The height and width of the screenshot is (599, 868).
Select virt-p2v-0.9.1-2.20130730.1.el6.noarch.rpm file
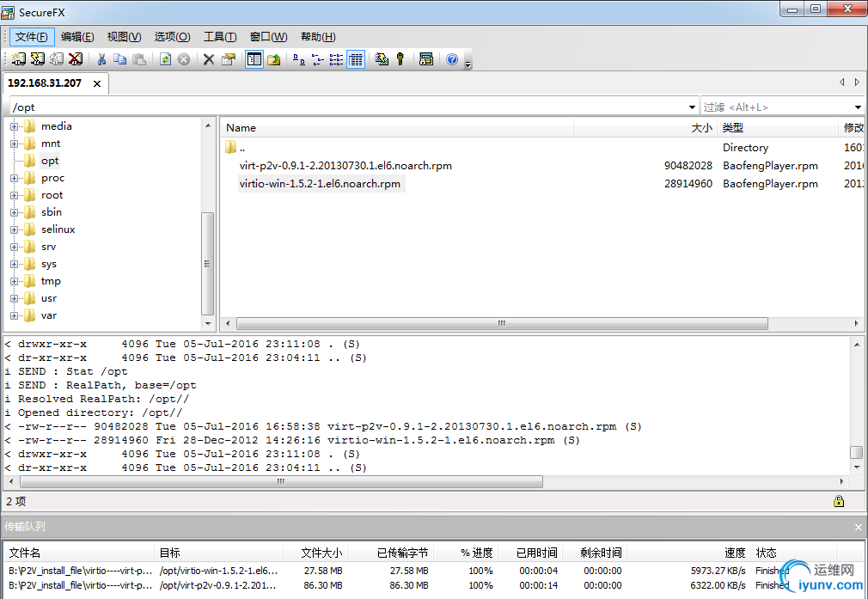point(345,166)
